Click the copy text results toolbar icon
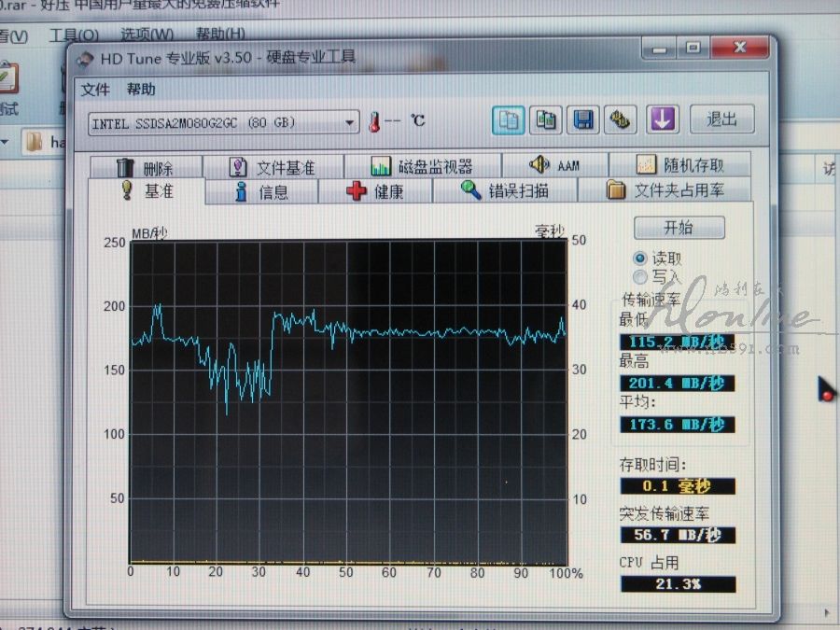This screenshot has height=630, width=840. point(508,119)
